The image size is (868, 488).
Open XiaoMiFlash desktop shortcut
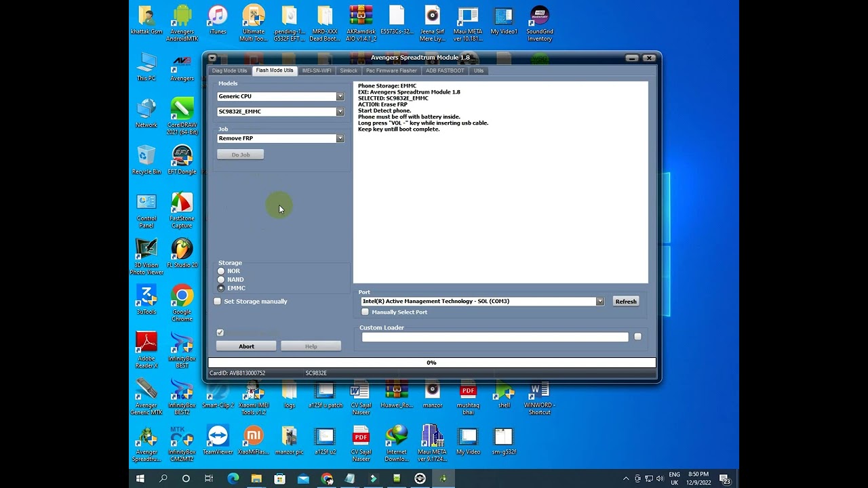click(x=254, y=441)
